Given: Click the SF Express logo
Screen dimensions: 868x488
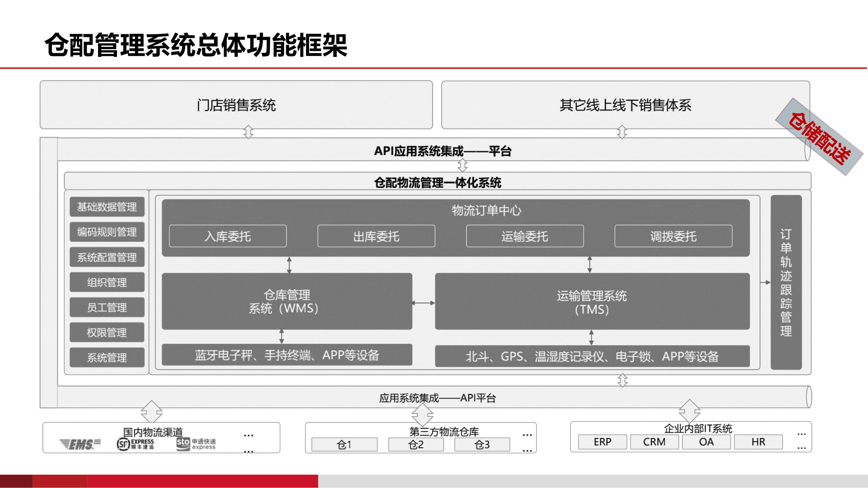Looking at the screenshot, I should click(135, 444).
